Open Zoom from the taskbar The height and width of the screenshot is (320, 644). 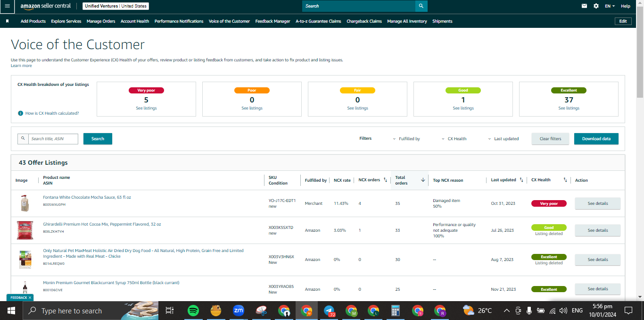point(238,311)
